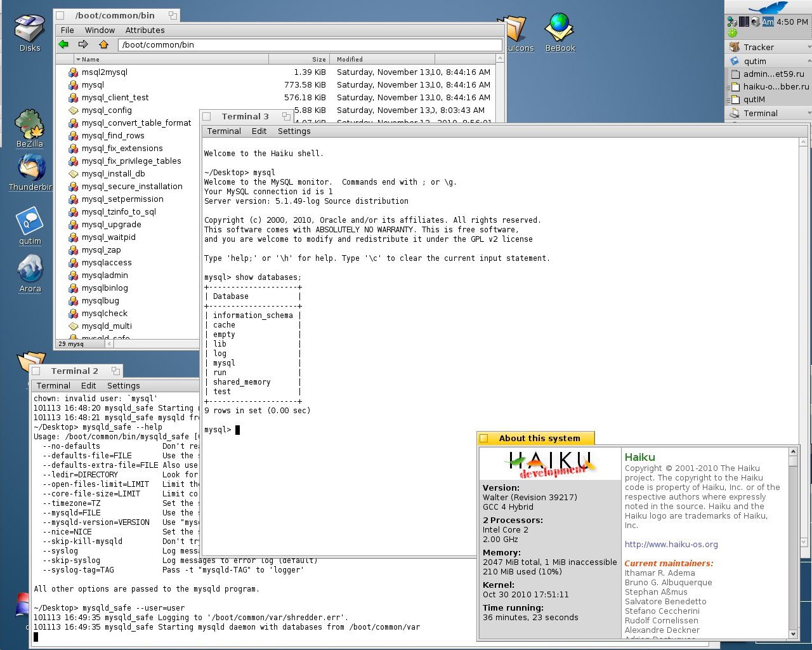Open the Edit menu in Terminal 2
Image resolution: width=812 pixels, height=650 pixels.
88,385
